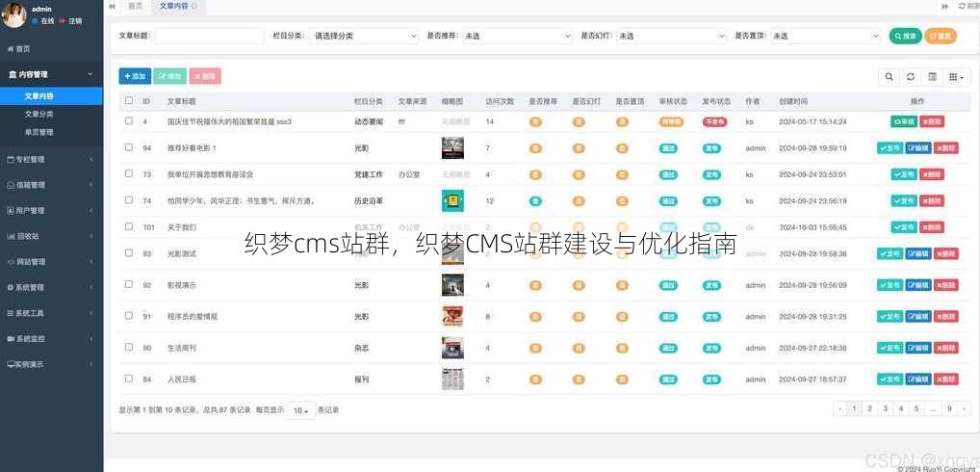Focus the 文章标题 search input
The height and width of the screenshot is (472, 980).
coord(209,37)
